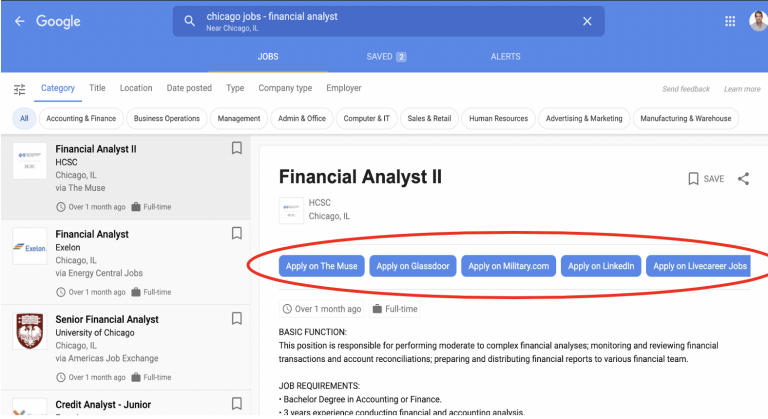Open the Google logo homepage
The image size is (768, 419).
(x=58, y=22)
